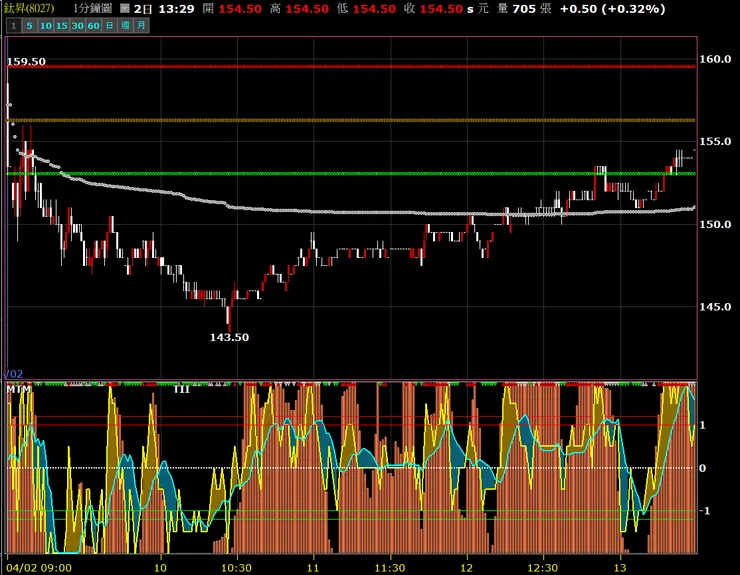The image size is (740, 575).
Task: Click the TII indicator label
Action: pos(181,389)
